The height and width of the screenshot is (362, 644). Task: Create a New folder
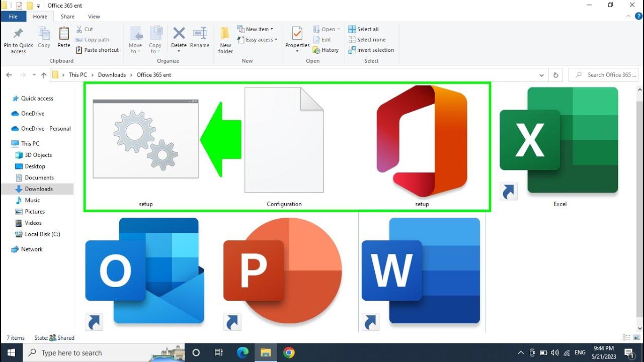pos(225,40)
